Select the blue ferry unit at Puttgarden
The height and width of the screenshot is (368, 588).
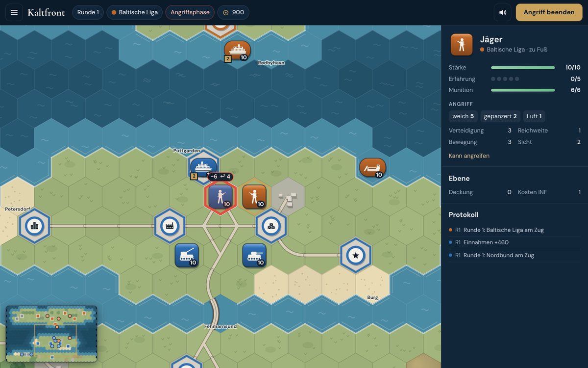coord(203,168)
